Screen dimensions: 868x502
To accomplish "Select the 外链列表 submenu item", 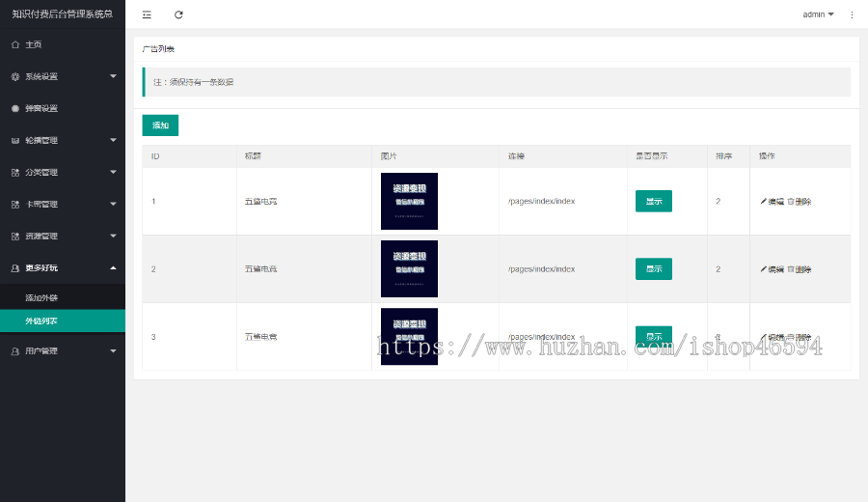I will (x=63, y=321).
